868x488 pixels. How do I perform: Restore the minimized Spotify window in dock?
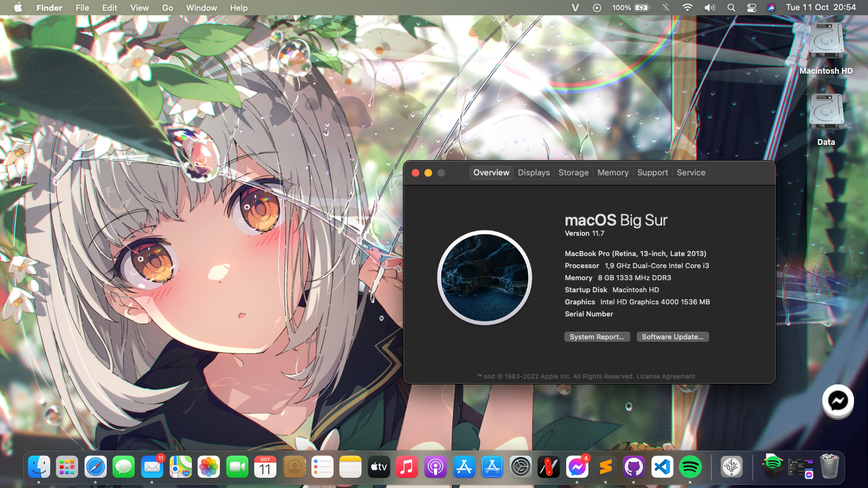[x=773, y=467]
